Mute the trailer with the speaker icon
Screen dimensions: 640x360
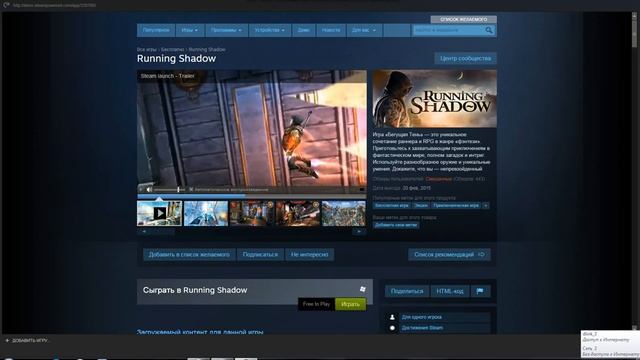[x=149, y=189]
